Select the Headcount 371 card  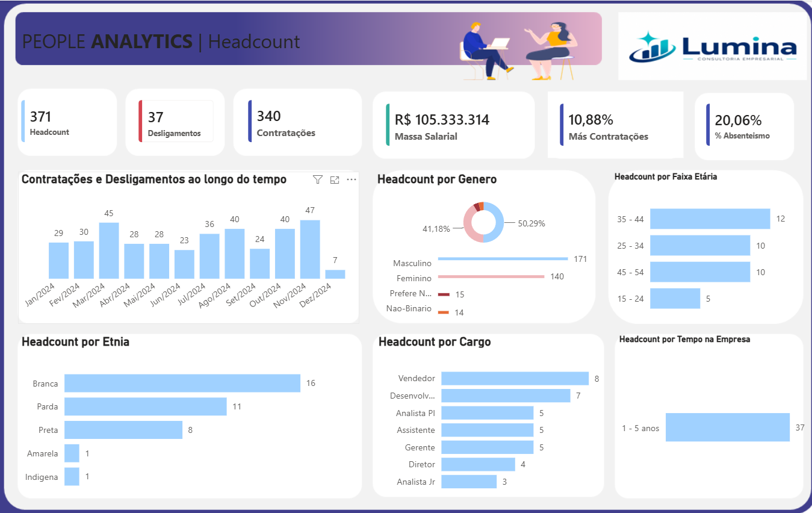coord(67,122)
